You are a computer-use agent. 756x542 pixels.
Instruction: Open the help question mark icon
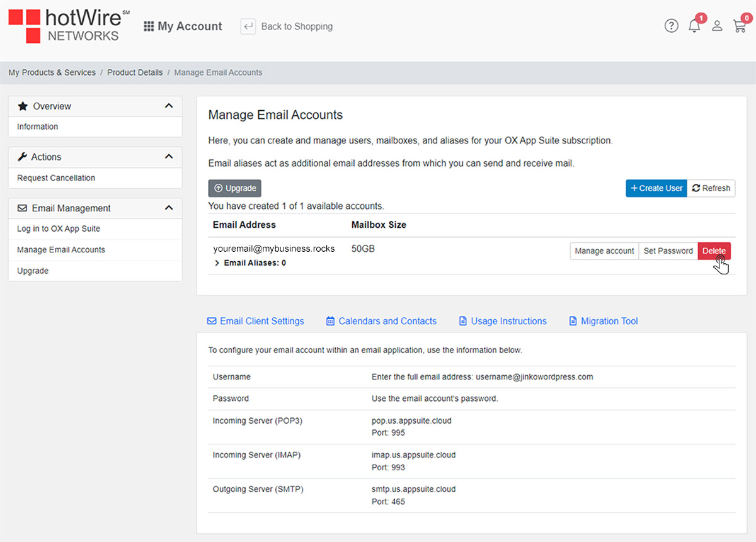[x=672, y=26]
